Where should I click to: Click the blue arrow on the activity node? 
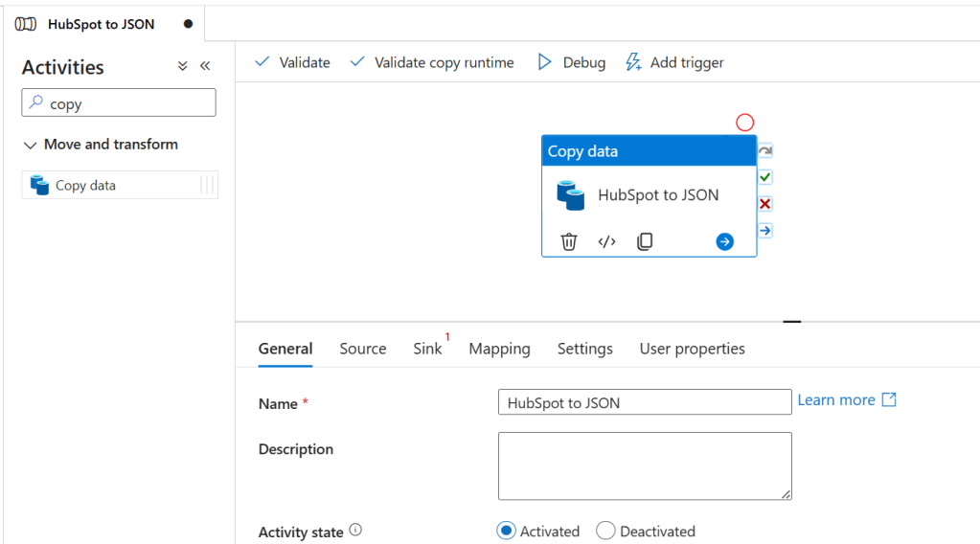coord(724,241)
